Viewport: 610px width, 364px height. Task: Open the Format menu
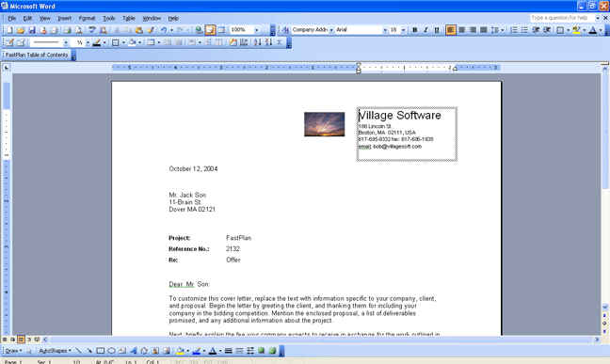[87, 18]
